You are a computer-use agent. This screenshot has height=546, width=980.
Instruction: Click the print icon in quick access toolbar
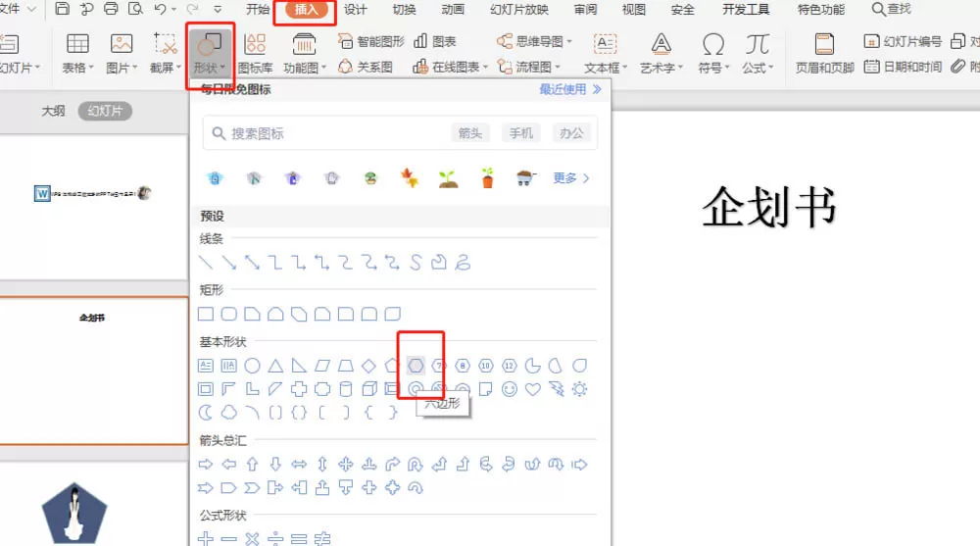click(x=111, y=9)
